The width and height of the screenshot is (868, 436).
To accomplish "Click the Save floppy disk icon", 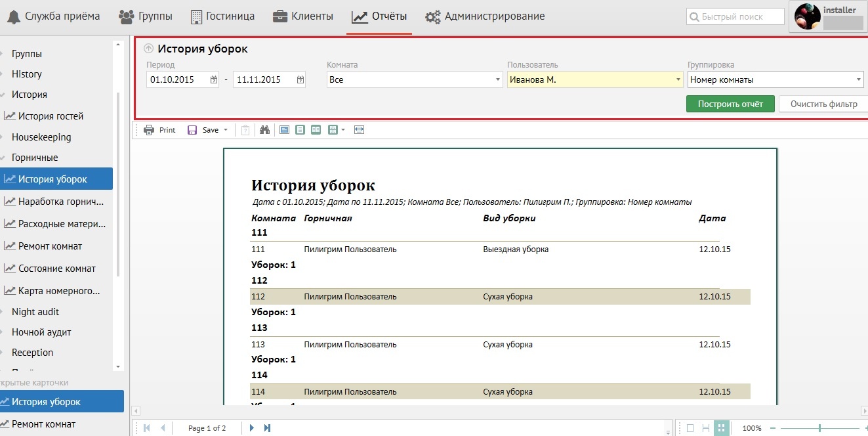I will click(x=192, y=130).
